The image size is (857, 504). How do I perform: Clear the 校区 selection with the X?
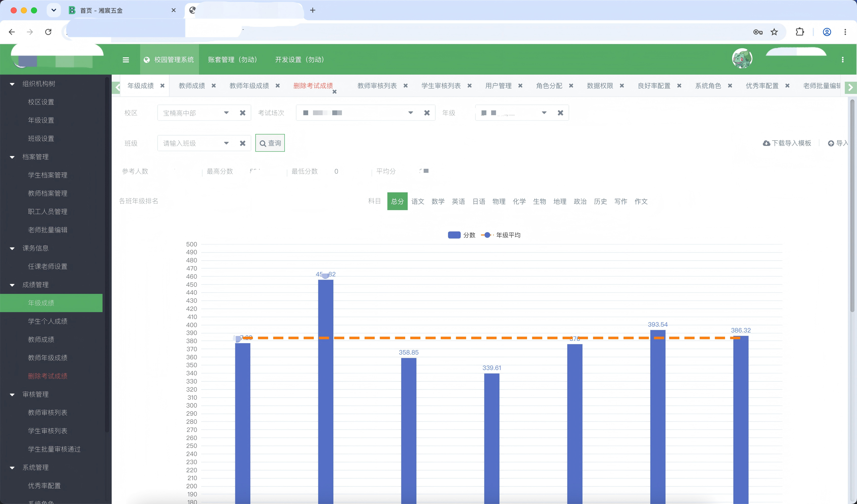click(x=242, y=113)
